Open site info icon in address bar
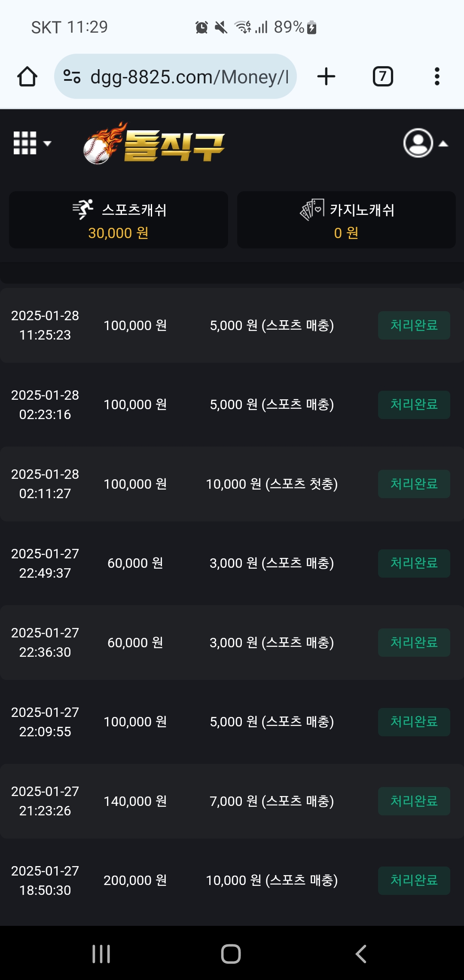 (x=72, y=77)
